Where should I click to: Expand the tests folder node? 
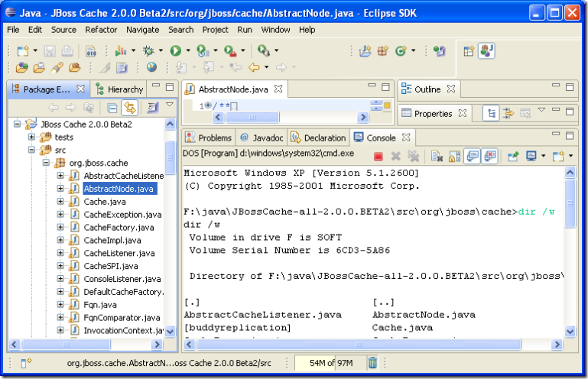coord(31,137)
